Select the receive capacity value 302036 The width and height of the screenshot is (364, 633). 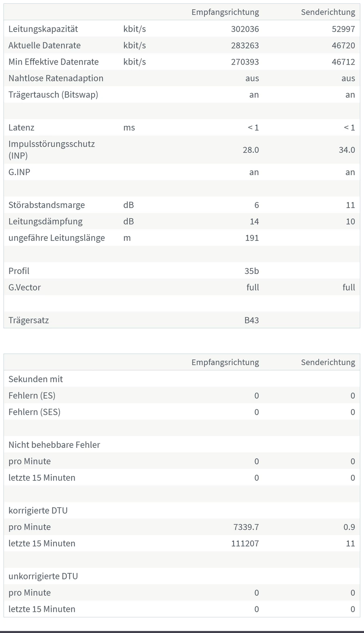(245, 29)
